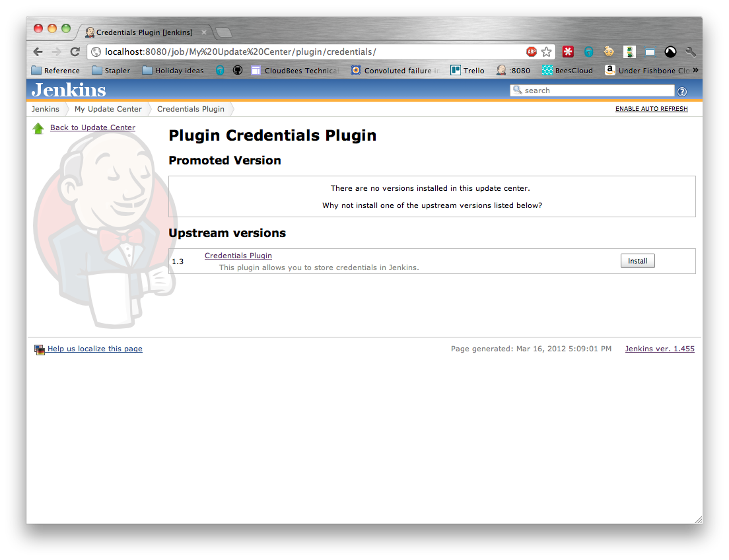Open the BeesCloud bookmark
This screenshot has height=560, width=729.
coord(568,70)
